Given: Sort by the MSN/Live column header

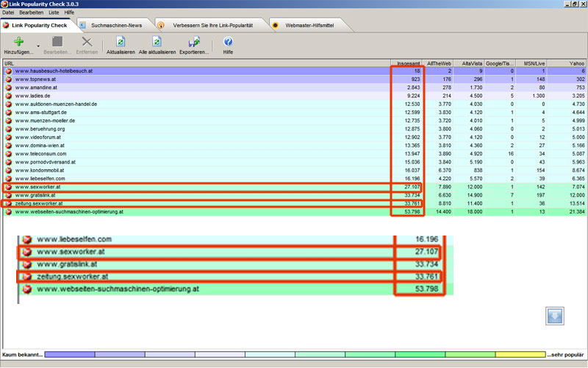Looking at the screenshot, I should click(531, 63).
